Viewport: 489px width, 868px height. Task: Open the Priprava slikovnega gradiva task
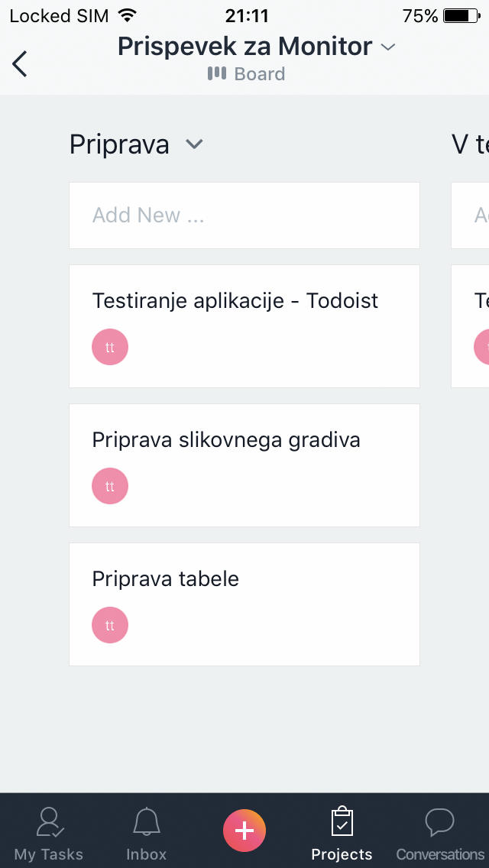click(244, 465)
